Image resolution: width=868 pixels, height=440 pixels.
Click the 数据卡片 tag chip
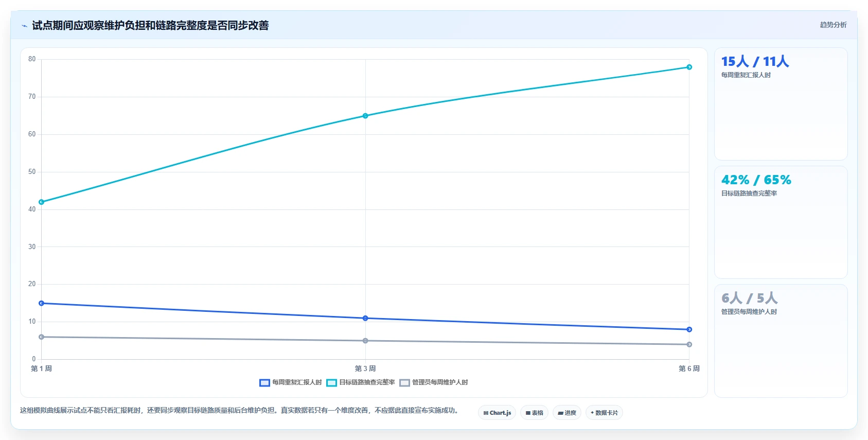[605, 413]
